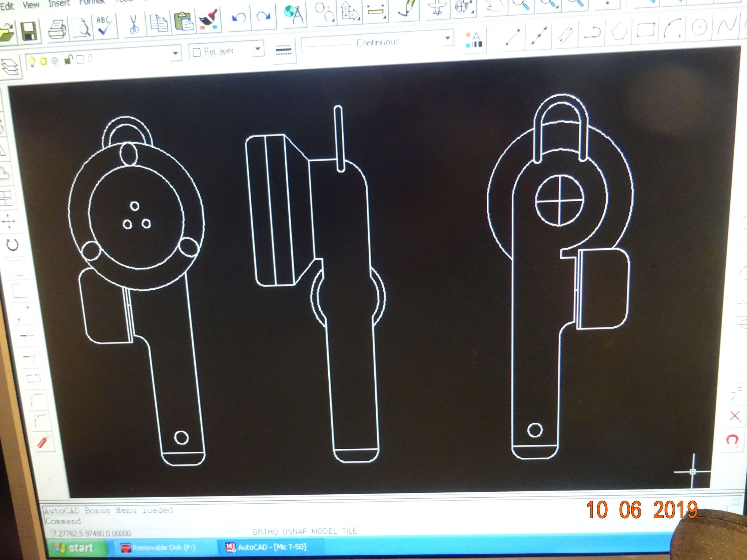747x560 pixels.
Task: Open the ByLayer color dropdown
Action: (x=257, y=49)
